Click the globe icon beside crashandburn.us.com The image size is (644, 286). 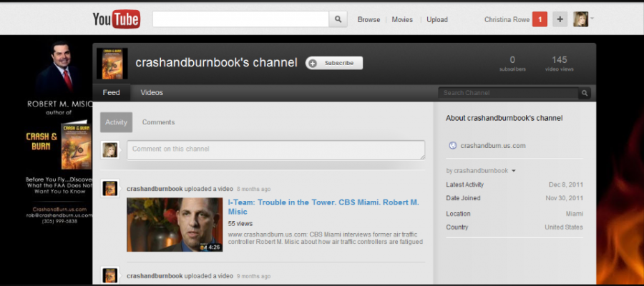[453, 146]
